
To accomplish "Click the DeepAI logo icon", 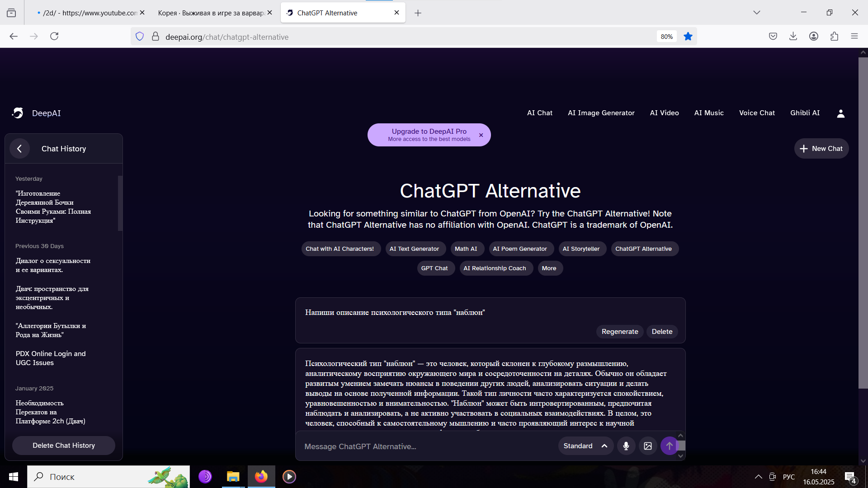I will click(18, 113).
